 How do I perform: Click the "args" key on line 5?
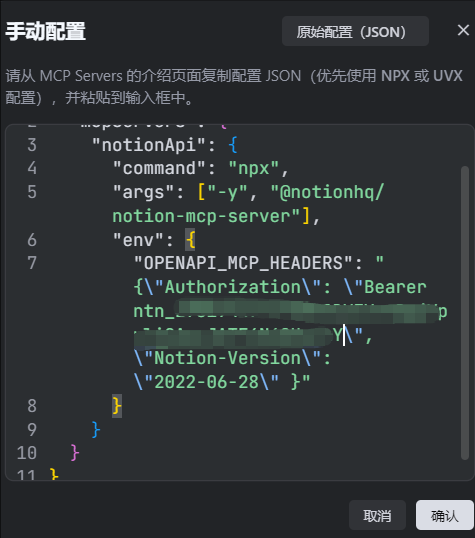tap(143, 192)
